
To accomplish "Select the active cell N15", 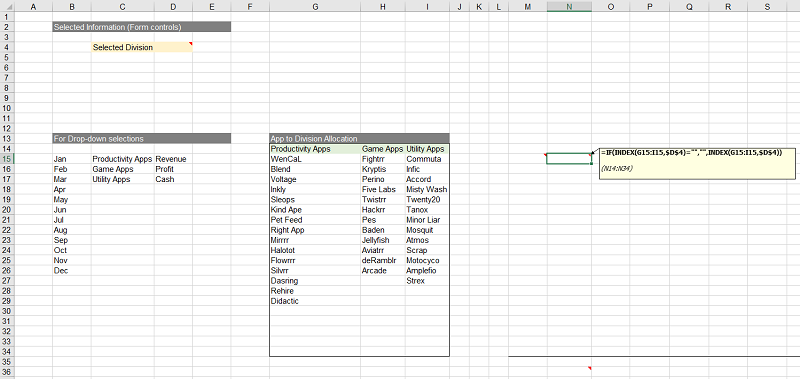I will coord(569,159).
